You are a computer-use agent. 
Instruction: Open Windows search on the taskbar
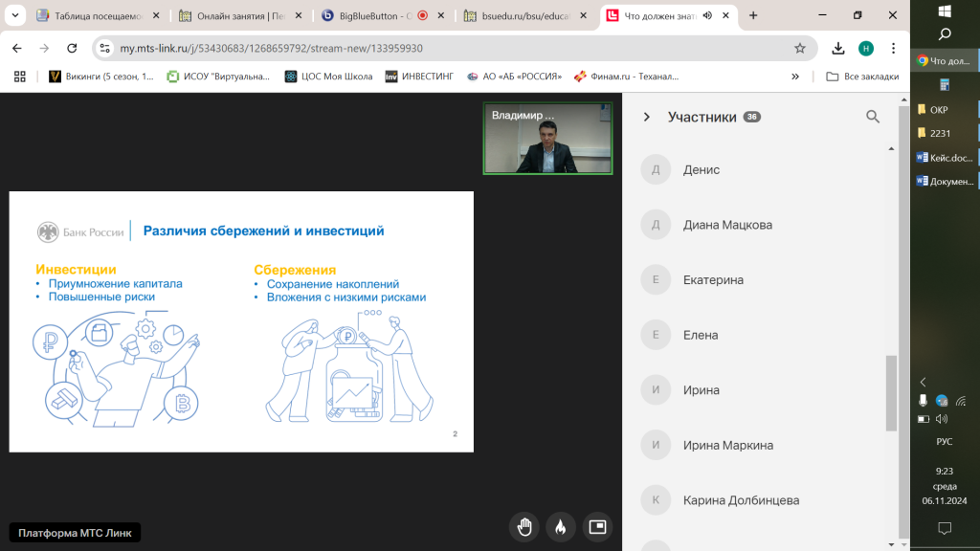coord(945,34)
